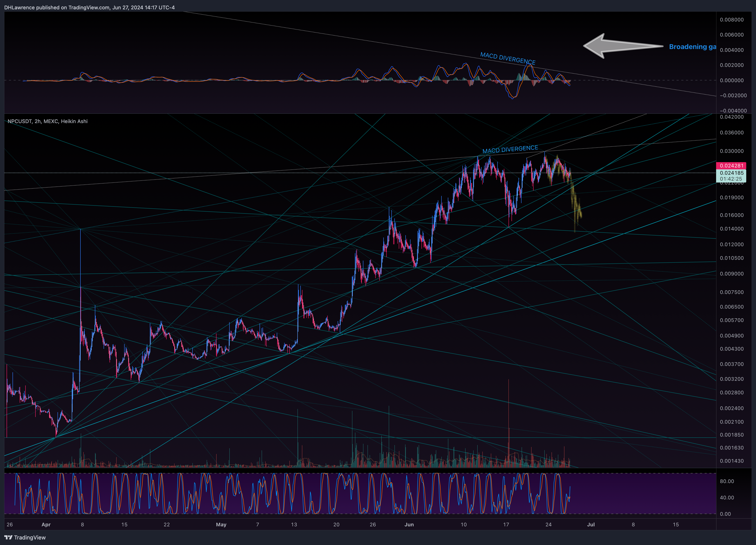The height and width of the screenshot is (545, 756).
Task: Select the MACD DIVERGENCE label in the MACD pane
Action: pyautogui.click(x=508, y=58)
